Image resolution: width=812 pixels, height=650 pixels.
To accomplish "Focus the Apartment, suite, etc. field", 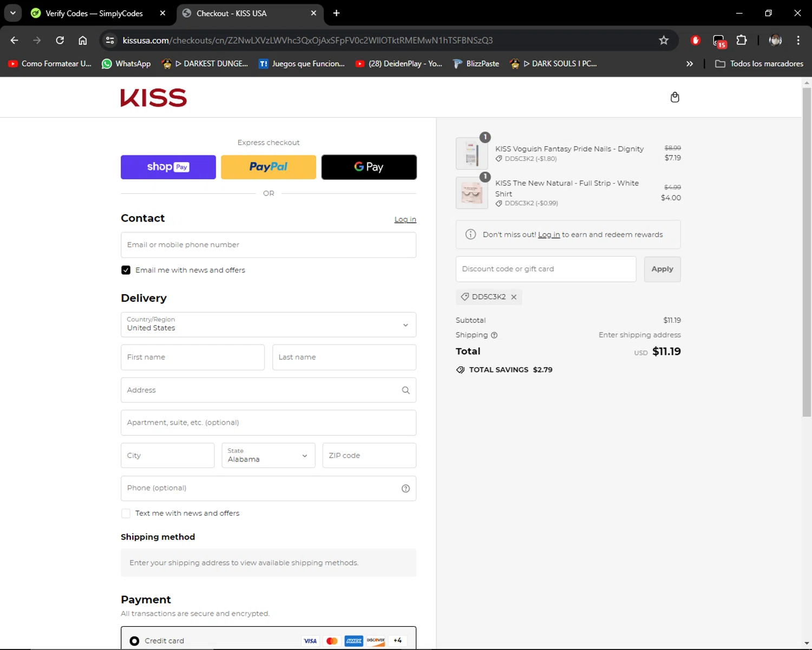I will (x=269, y=423).
